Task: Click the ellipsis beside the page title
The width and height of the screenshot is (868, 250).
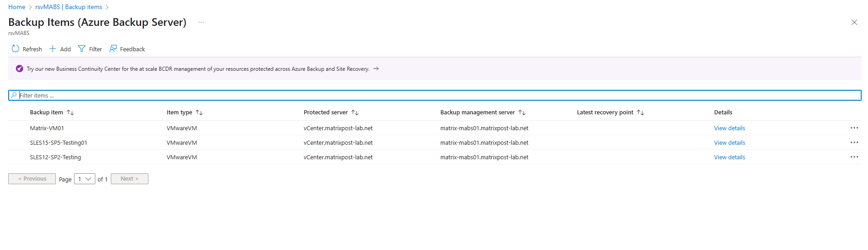Action: (x=201, y=22)
